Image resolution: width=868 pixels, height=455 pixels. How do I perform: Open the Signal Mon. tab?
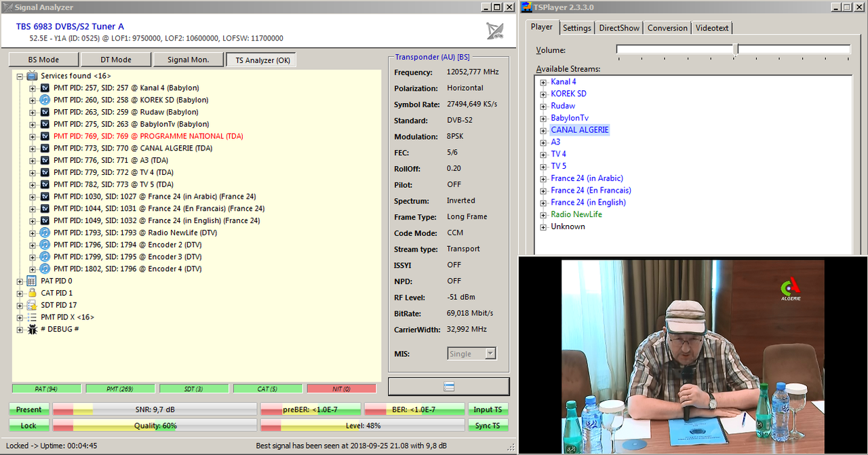pos(189,60)
